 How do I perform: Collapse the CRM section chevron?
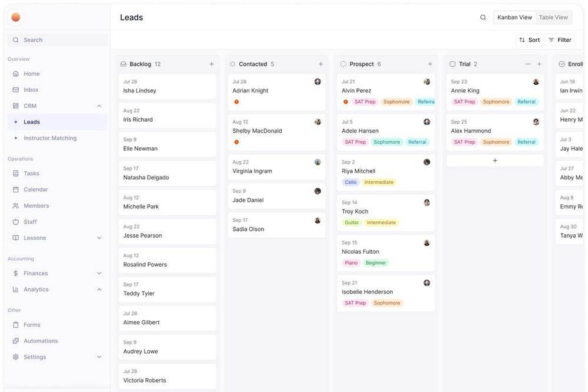(x=99, y=106)
